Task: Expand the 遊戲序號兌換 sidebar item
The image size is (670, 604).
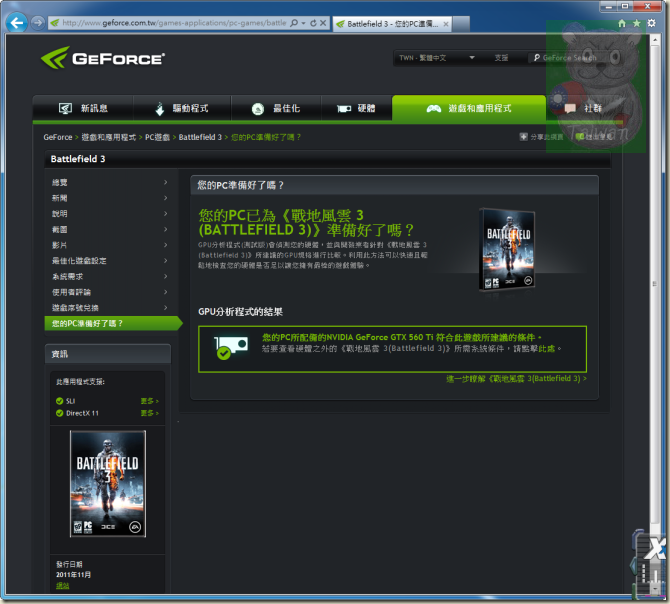Action: (x=110, y=308)
